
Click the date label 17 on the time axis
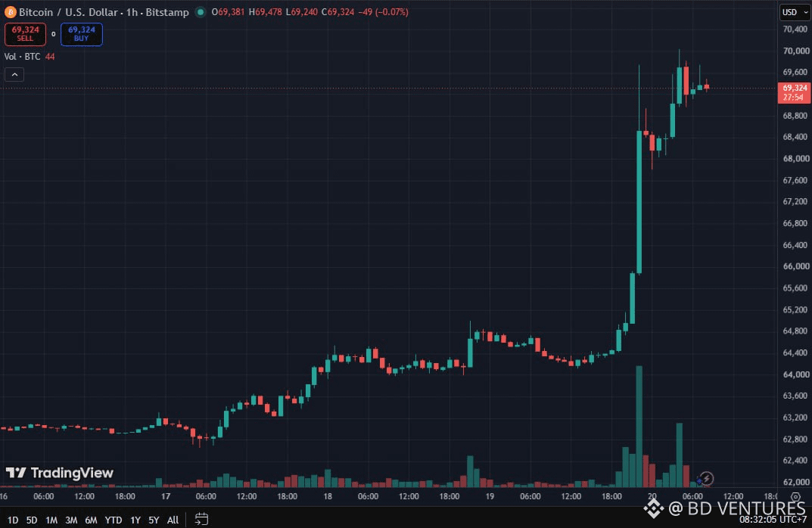coord(165,496)
